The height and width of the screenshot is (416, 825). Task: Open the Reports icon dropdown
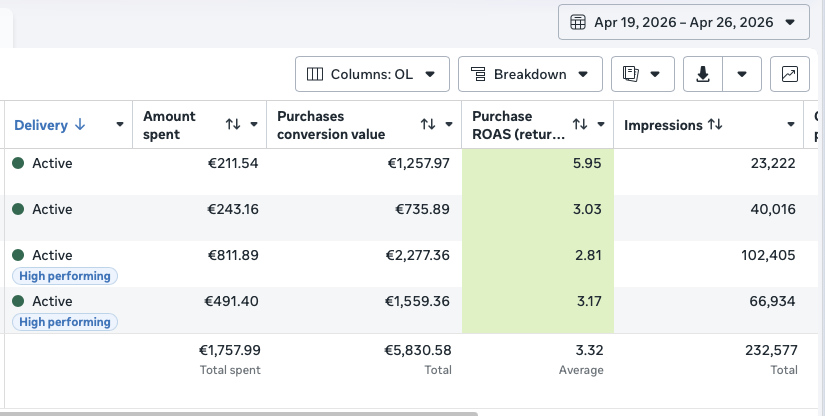coord(642,74)
